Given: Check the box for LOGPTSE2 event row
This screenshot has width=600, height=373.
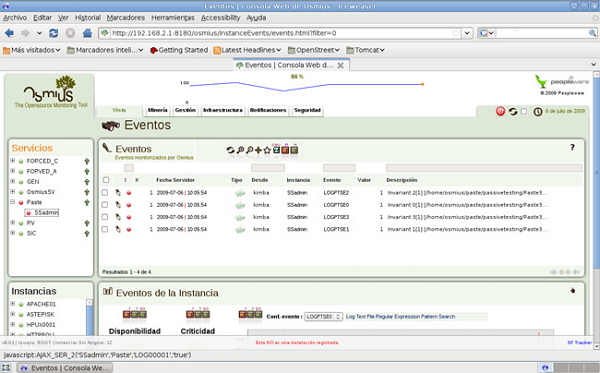Looking at the screenshot, I should 105,193.
